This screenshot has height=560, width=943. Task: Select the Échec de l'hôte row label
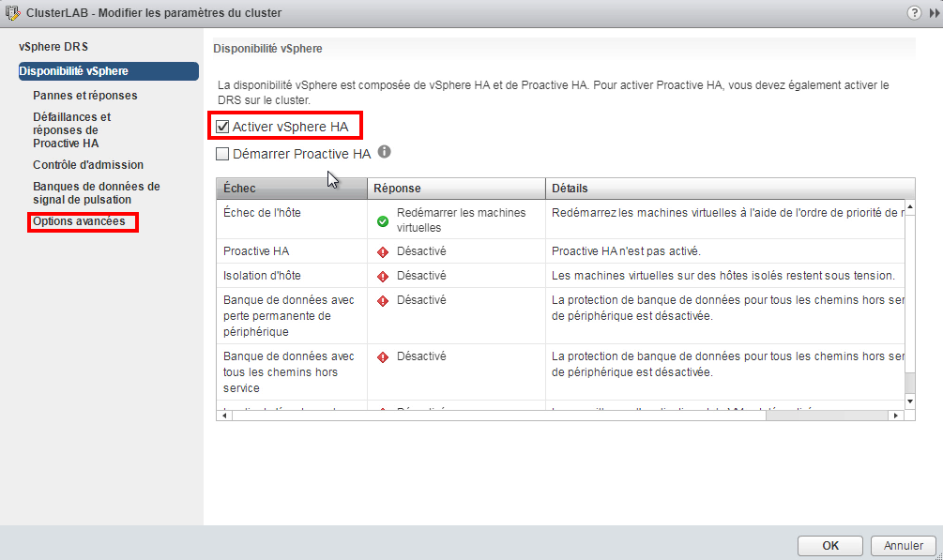262,213
